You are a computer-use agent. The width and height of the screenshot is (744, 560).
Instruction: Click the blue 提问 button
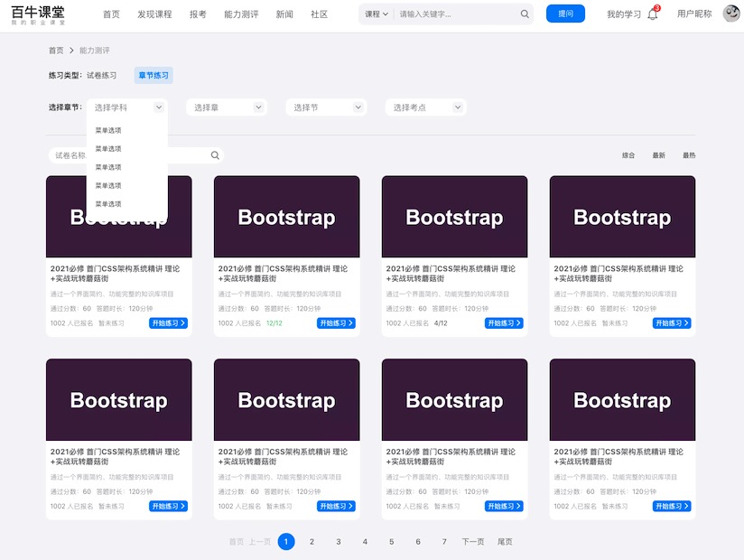[565, 14]
